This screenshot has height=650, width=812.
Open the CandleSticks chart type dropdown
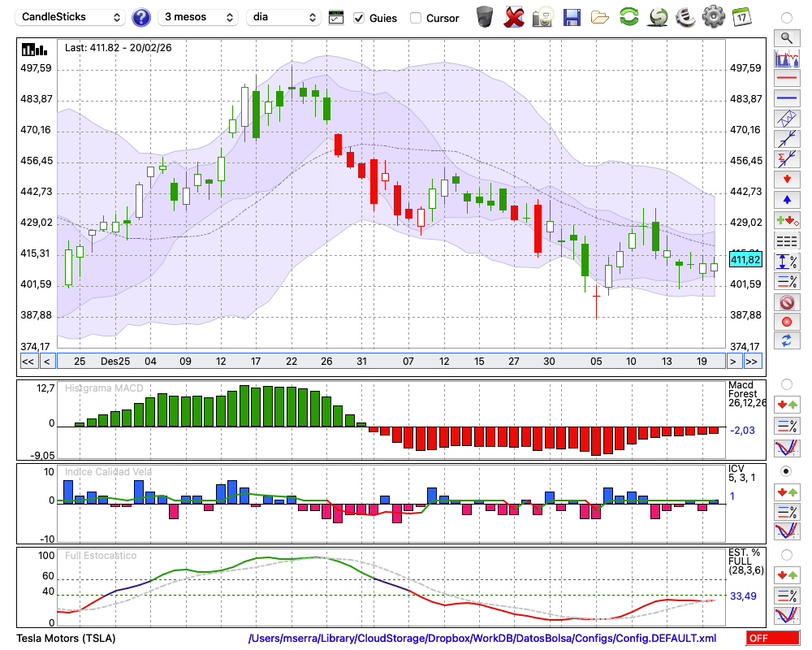(x=71, y=17)
